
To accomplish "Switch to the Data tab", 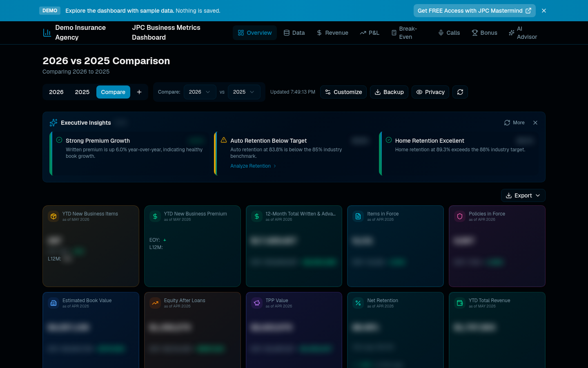I will pyautogui.click(x=294, y=33).
